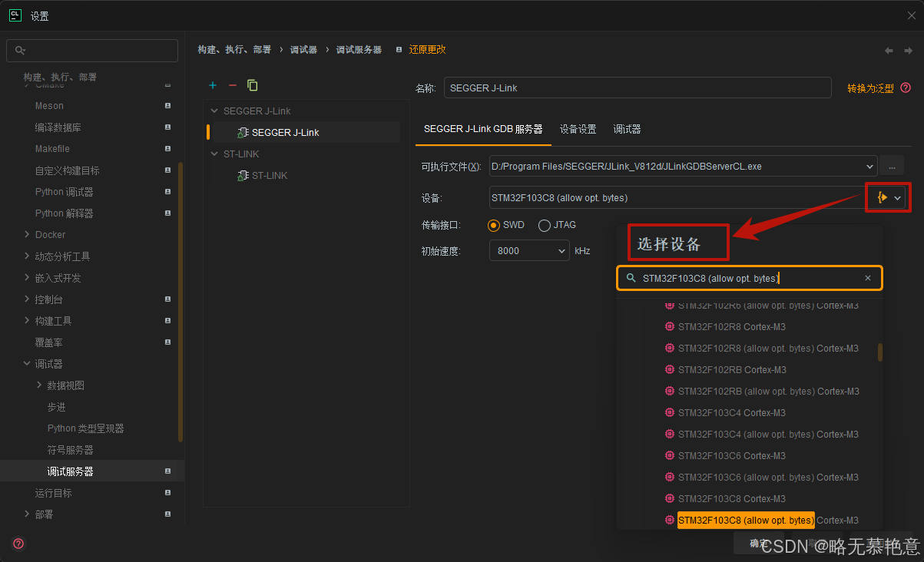Expand the 控制台 node
Screen dimensions: 924x562
pos(27,299)
